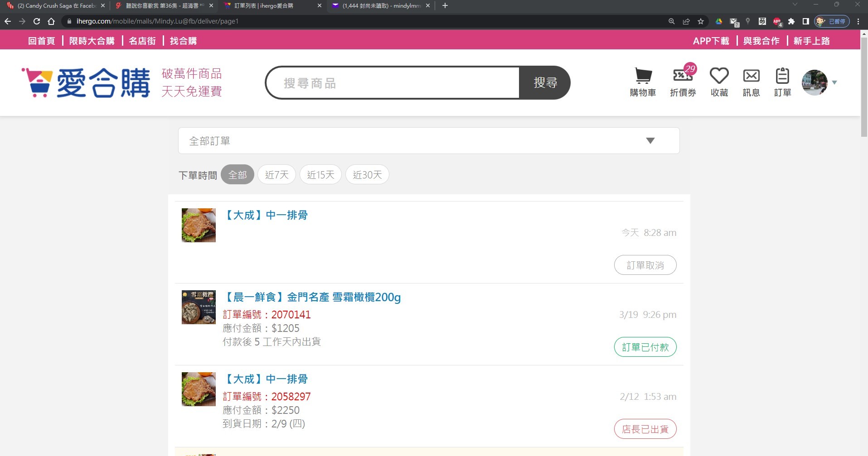
Task: Open 限時大合購 in the top navigation
Action: pos(92,41)
